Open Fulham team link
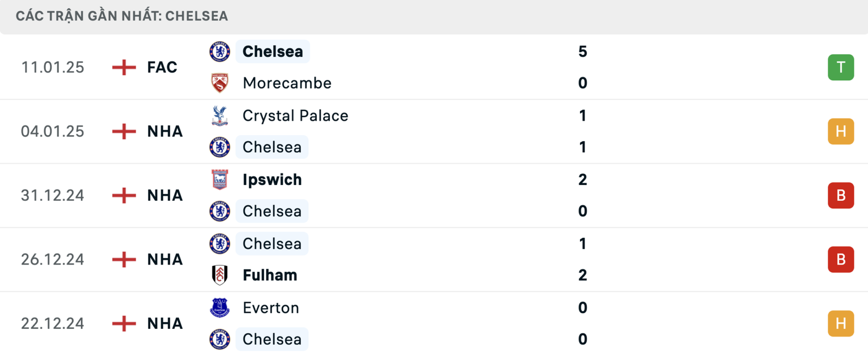Viewport: 868px width, 355px height. (270, 275)
